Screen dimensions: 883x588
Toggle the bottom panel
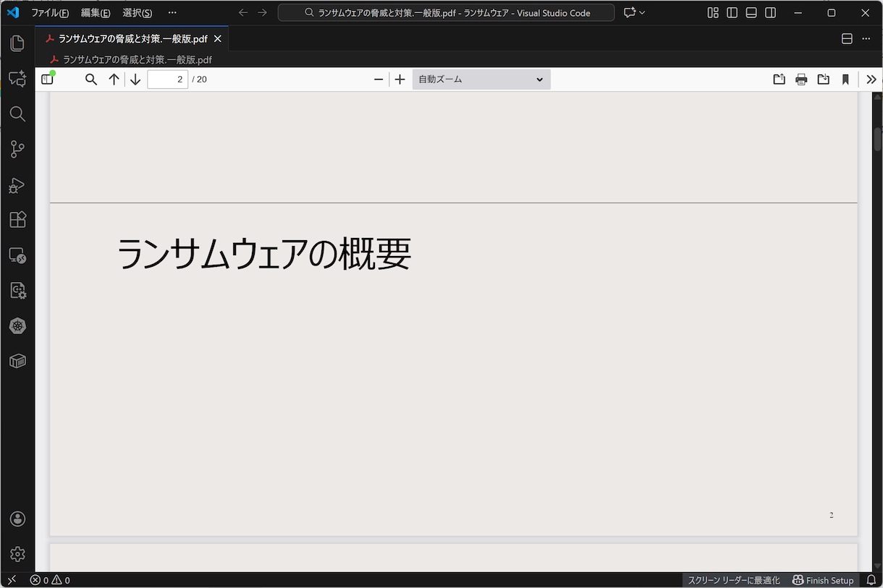tap(751, 13)
